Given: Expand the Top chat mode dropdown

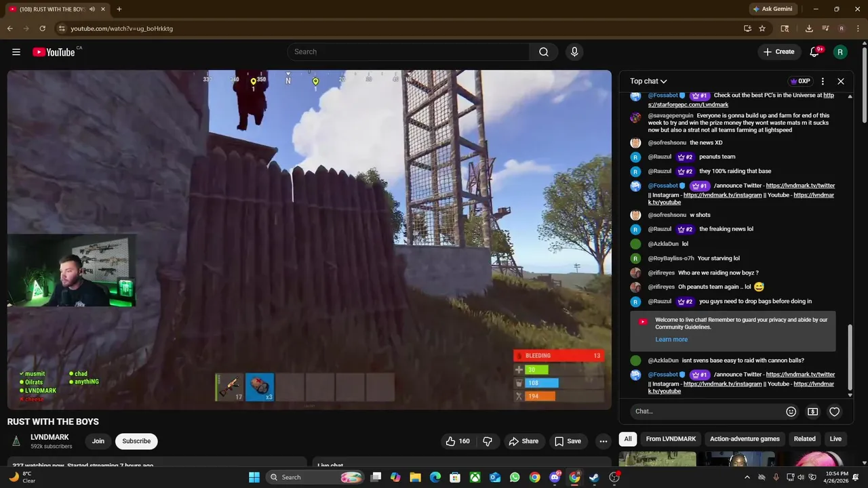Looking at the screenshot, I should pos(648,81).
